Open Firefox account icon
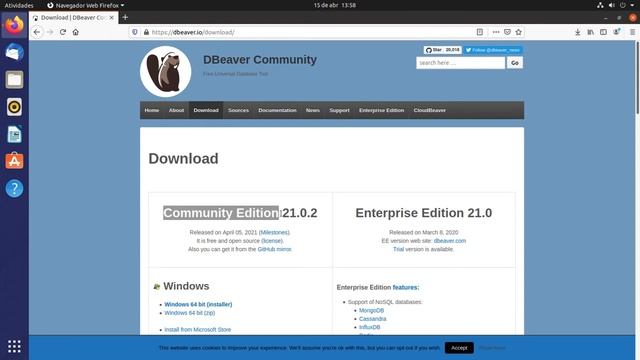Viewport: 640px width, 360px height. point(616,32)
